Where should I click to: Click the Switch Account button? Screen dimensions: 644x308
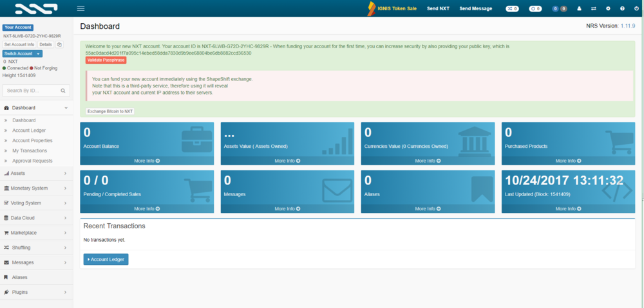(x=19, y=54)
